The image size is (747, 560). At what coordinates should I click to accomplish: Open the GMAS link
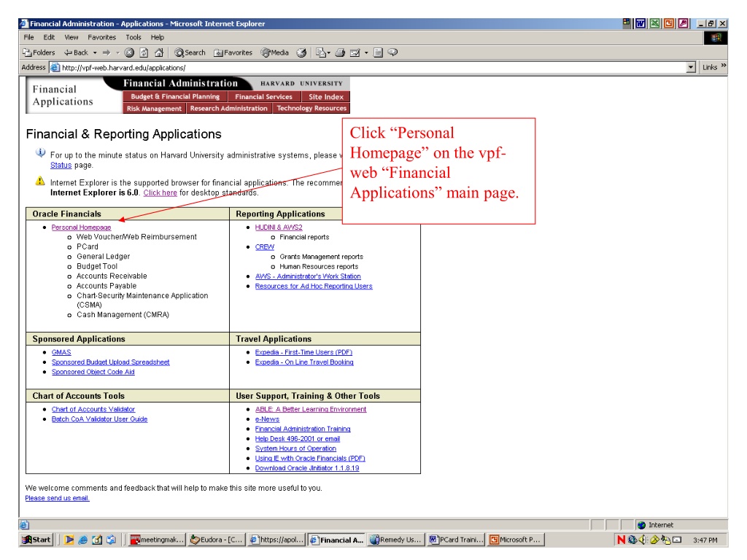(x=61, y=352)
